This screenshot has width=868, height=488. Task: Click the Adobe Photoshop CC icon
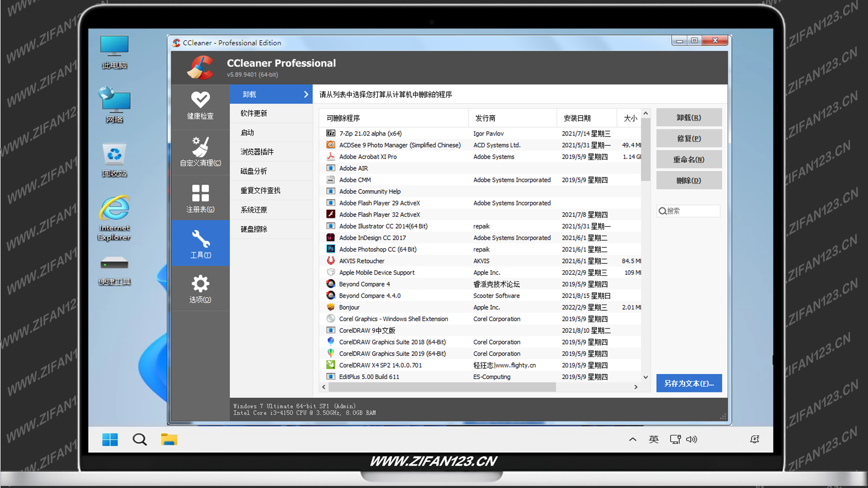coord(331,249)
